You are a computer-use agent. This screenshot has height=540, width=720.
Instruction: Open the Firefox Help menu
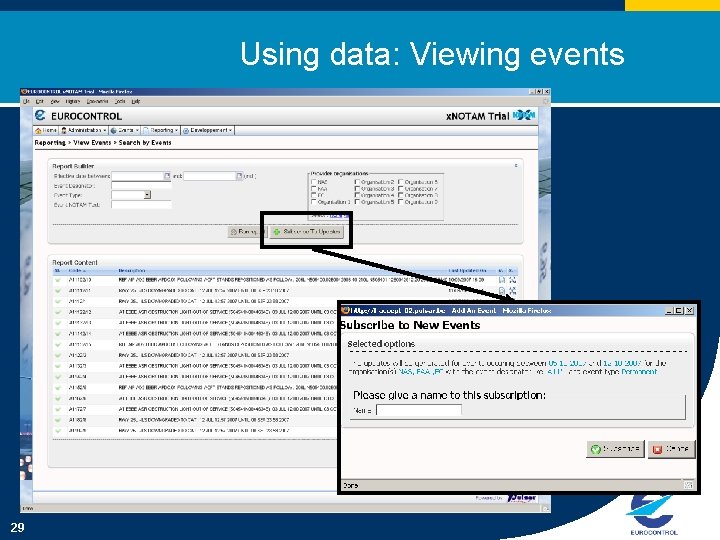point(135,101)
